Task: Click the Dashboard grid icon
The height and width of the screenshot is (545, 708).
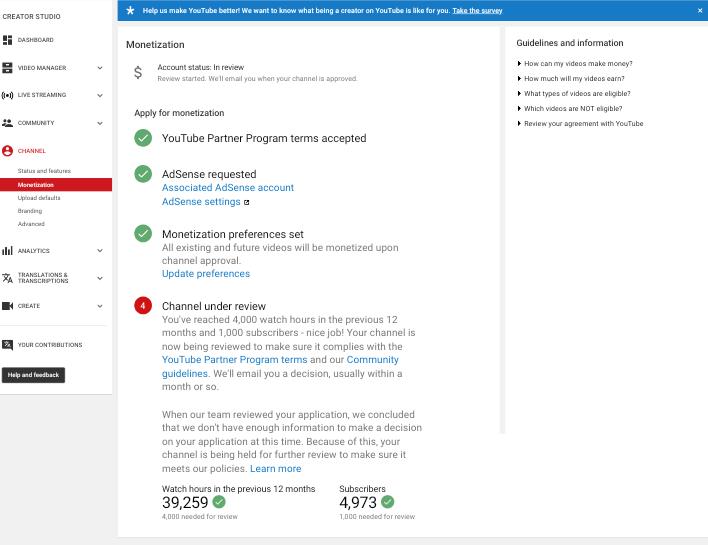Action: click(x=7, y=40)
